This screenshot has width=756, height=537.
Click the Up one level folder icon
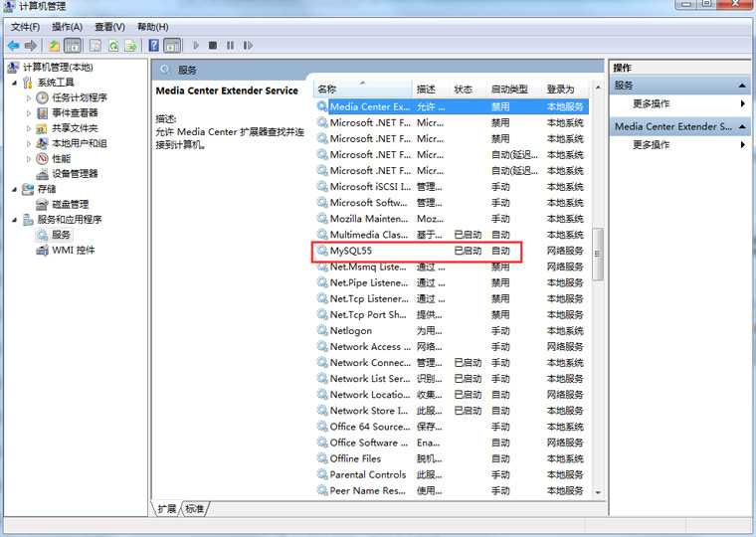(54, 46)
